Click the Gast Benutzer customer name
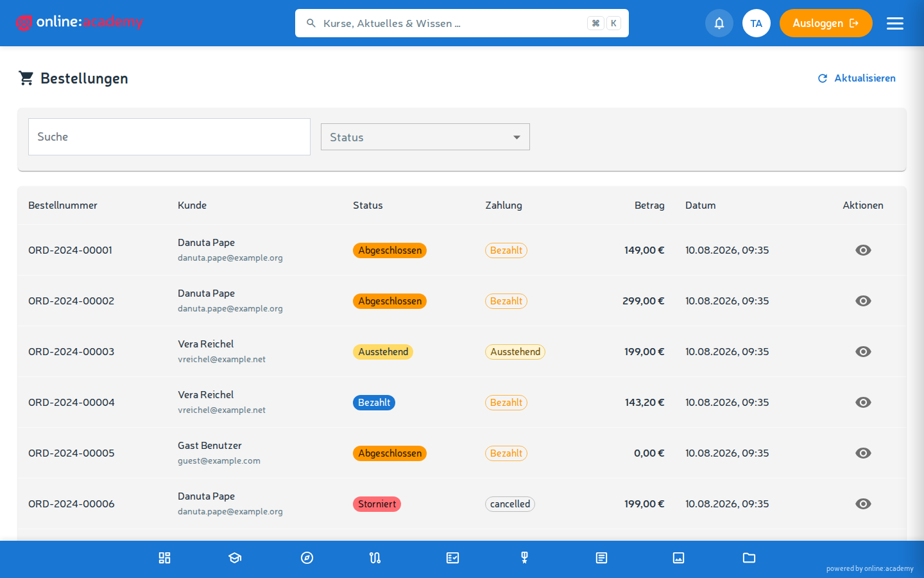Viewport: 924px width, 578px height. pyautogui.click(x=210, y=445)
